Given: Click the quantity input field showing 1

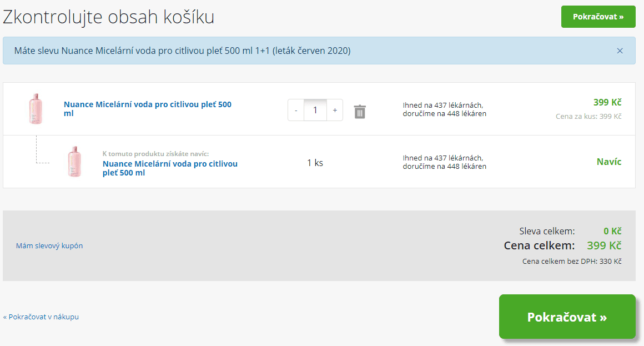Looking at the screenshot, I should 315,109.
